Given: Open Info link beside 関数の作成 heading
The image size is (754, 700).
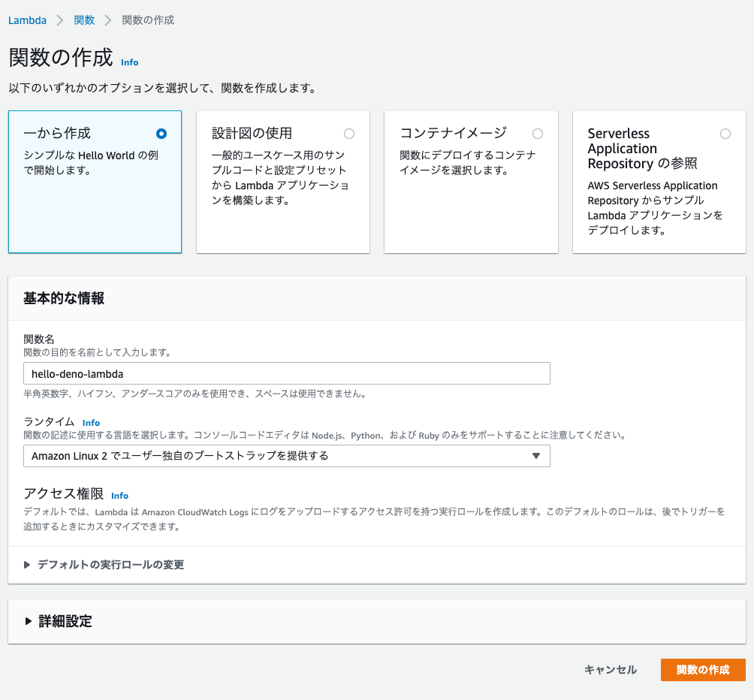Looking at the screenshot, I should click(x=129, y=62).
